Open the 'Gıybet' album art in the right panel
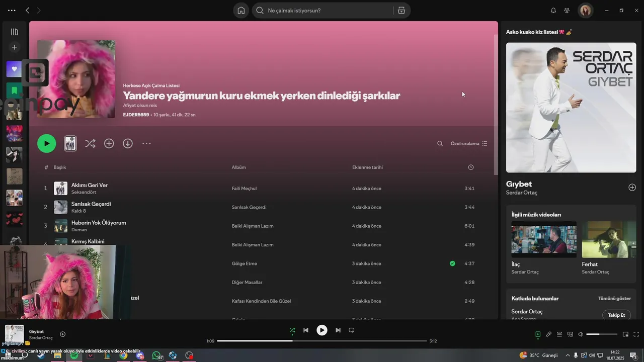 tap(571, 108)
